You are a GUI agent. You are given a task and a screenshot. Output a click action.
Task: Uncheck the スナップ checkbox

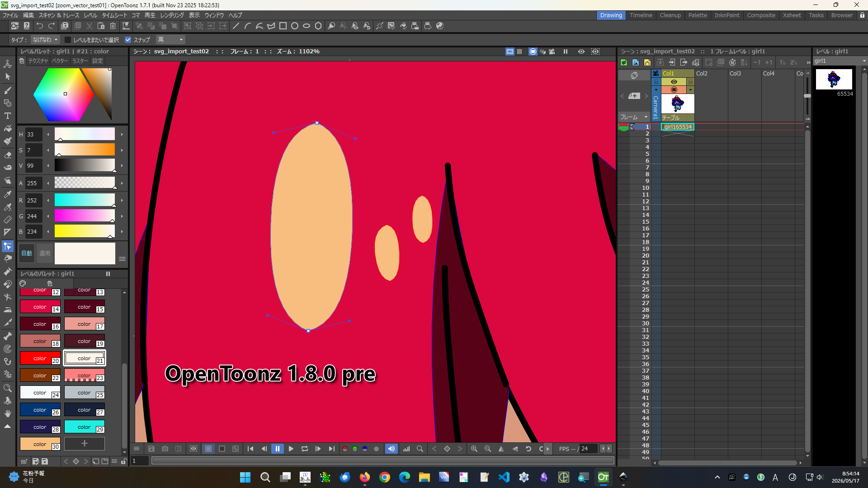127,40
